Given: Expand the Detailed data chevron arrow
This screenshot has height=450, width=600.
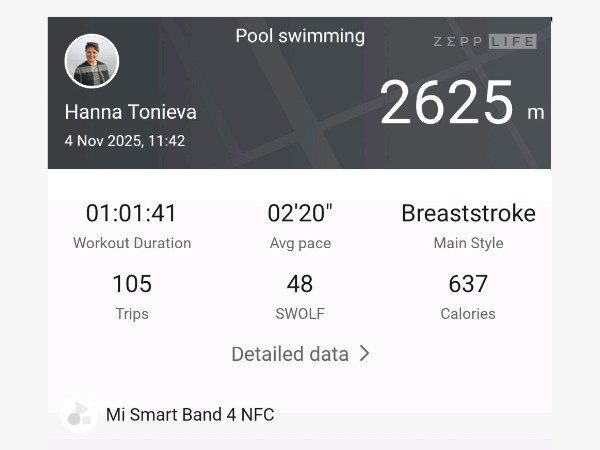Looking at the screenshot, I should [x=365, y=353].
